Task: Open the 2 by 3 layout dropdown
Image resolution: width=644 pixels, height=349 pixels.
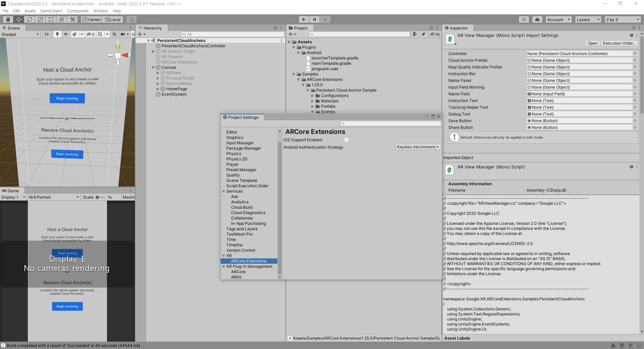Action: (623, 19)
